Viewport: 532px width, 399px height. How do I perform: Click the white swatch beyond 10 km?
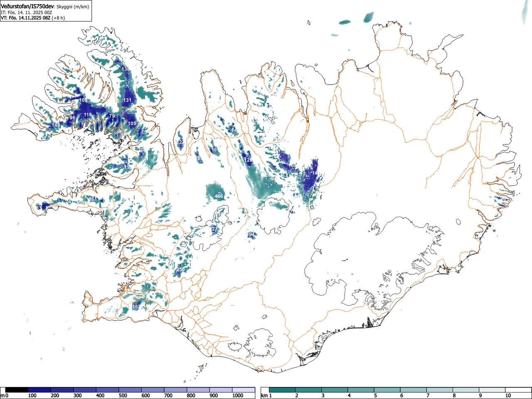click(518, 390)
